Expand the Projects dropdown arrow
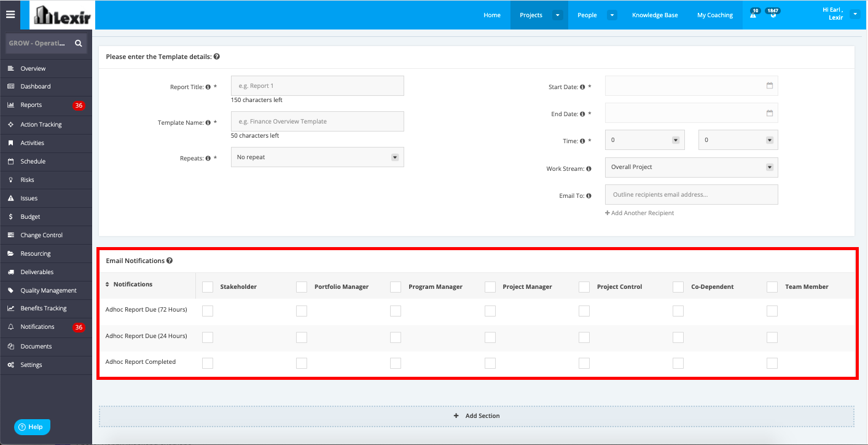Screen dimensions: 868x445 (x=557, y=15)
